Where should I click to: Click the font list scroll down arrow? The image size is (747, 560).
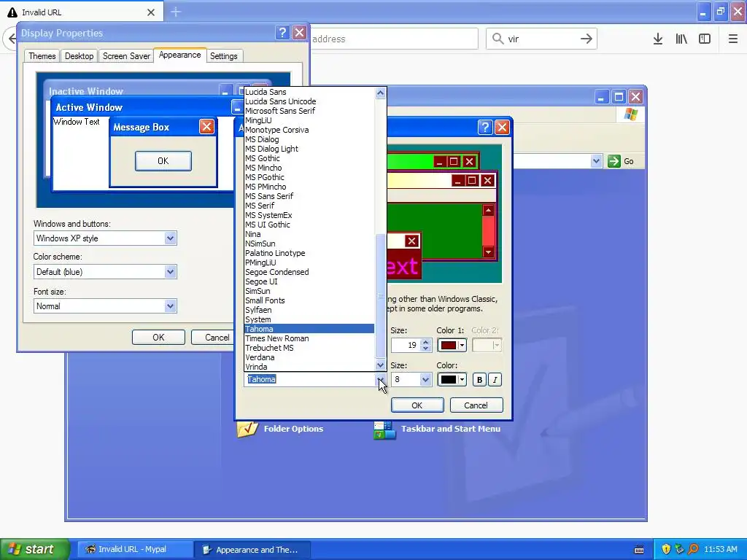[x=380, y=365]
